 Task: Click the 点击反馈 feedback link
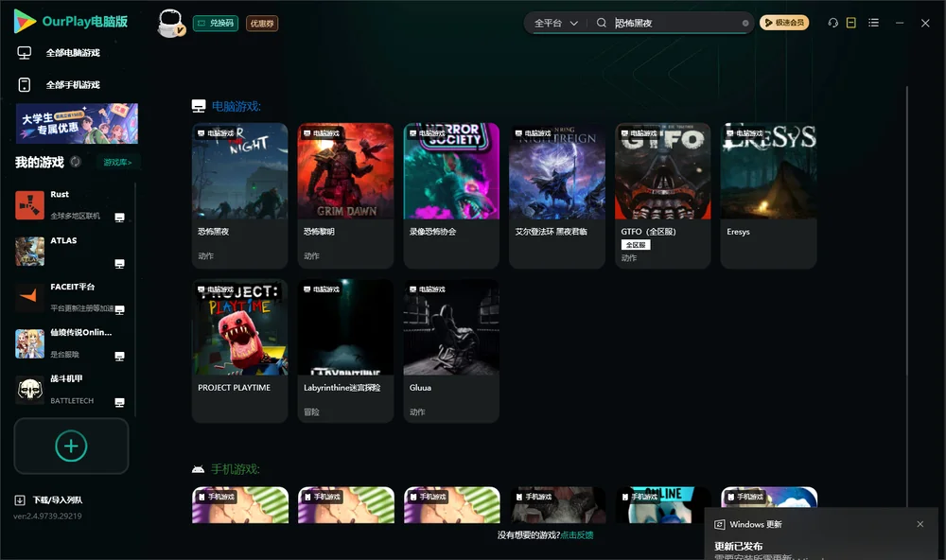577,534
